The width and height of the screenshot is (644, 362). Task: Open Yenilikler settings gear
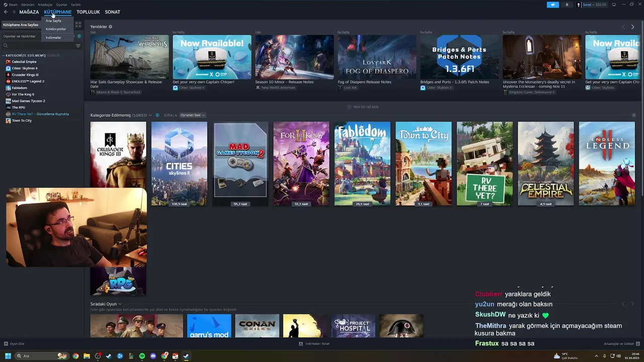click(111, 27)
